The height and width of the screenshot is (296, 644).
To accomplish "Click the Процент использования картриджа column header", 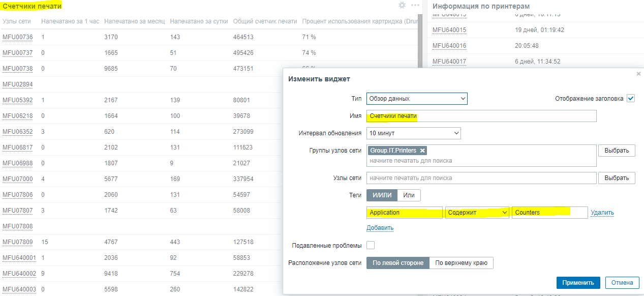I will [x=359, y=21].
